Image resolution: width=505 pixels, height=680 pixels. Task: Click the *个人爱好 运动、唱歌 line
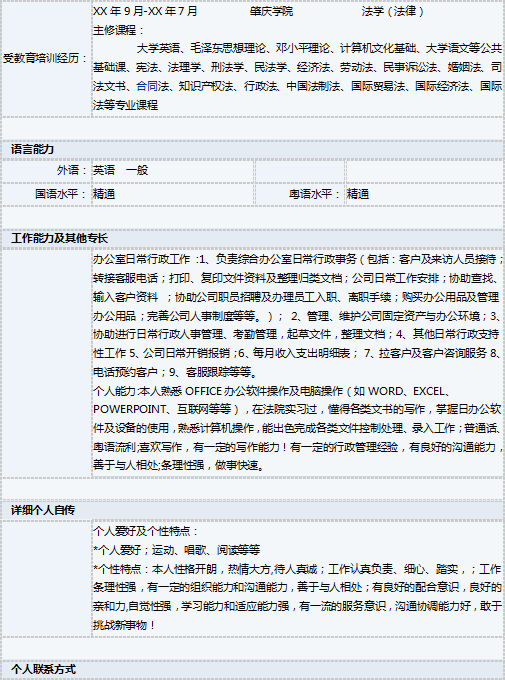pos(177,550)
